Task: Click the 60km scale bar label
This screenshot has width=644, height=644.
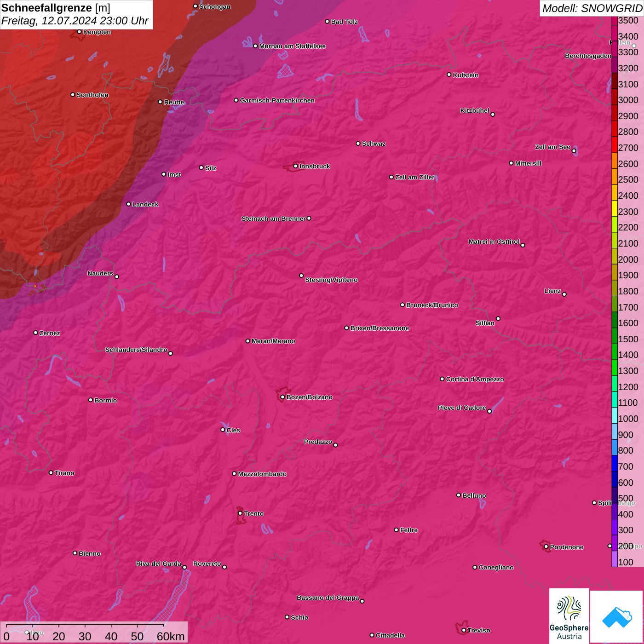Action: pos(171,636)
